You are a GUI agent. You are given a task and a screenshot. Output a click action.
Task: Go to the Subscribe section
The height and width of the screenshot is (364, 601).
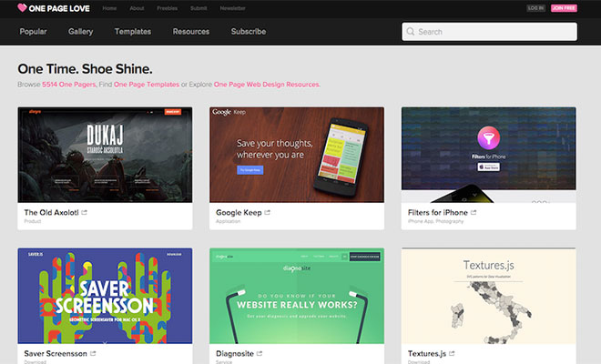249,32
